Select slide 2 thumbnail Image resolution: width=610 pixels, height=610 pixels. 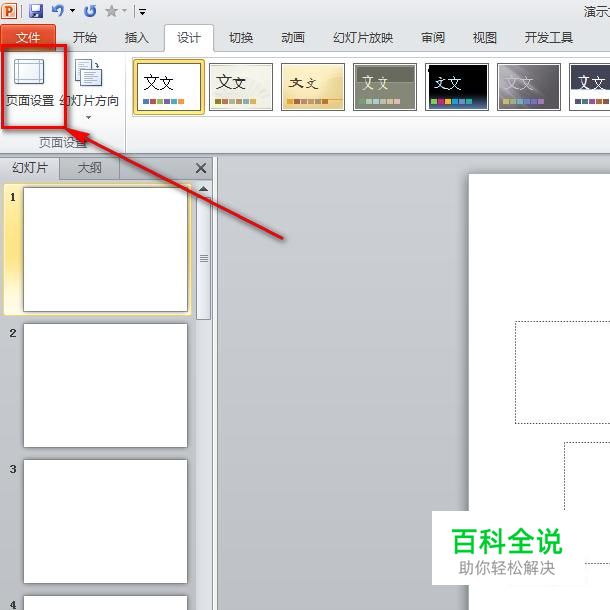click(x=105, y=385)
